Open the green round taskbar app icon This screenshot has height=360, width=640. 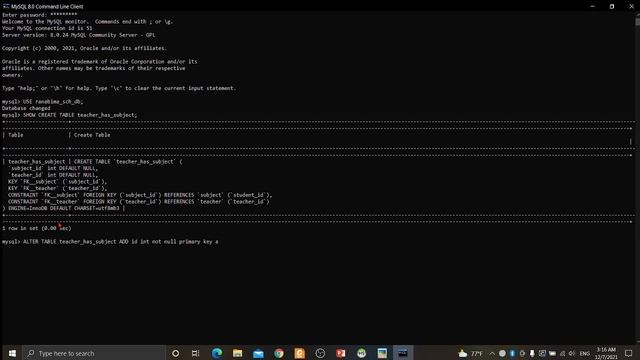point(361,353)
